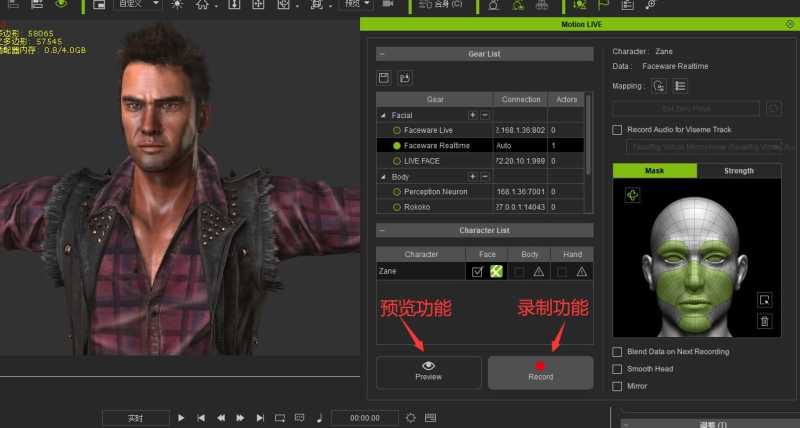800x428 pixels.
Task: Enable Record Audio for Viseme Track
Action: pyautogui.click(x=617, y=129)
